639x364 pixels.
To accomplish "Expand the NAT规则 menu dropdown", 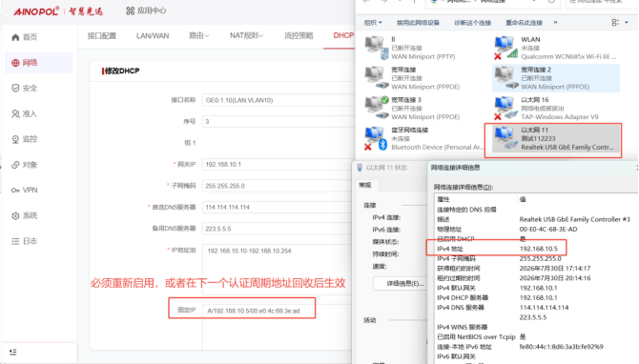I will 246,36.
